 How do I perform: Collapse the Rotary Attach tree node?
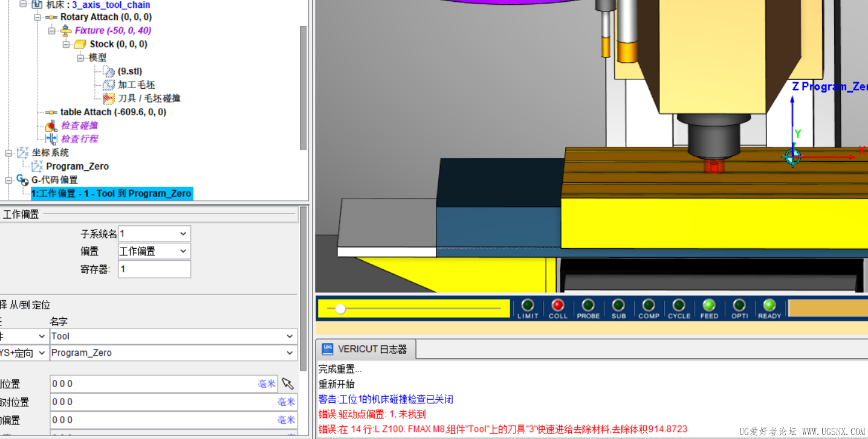(37, 17)
